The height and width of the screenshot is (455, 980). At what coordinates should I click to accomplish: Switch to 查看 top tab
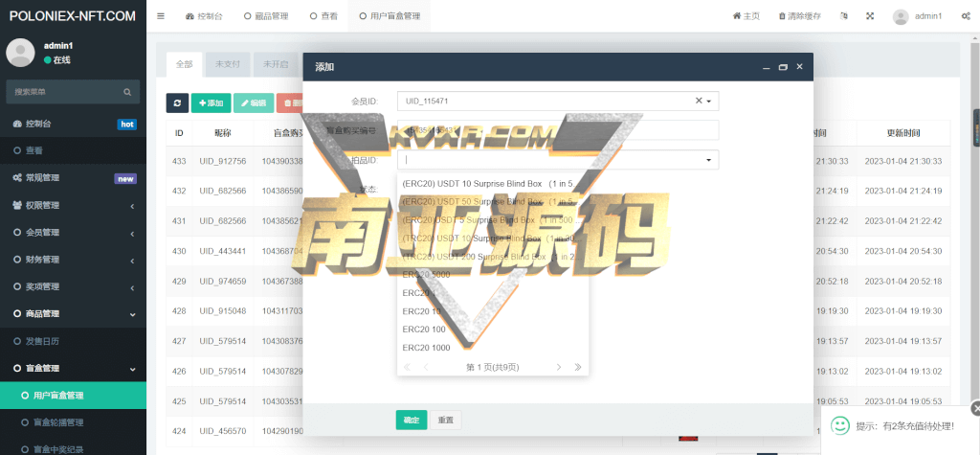323,16
